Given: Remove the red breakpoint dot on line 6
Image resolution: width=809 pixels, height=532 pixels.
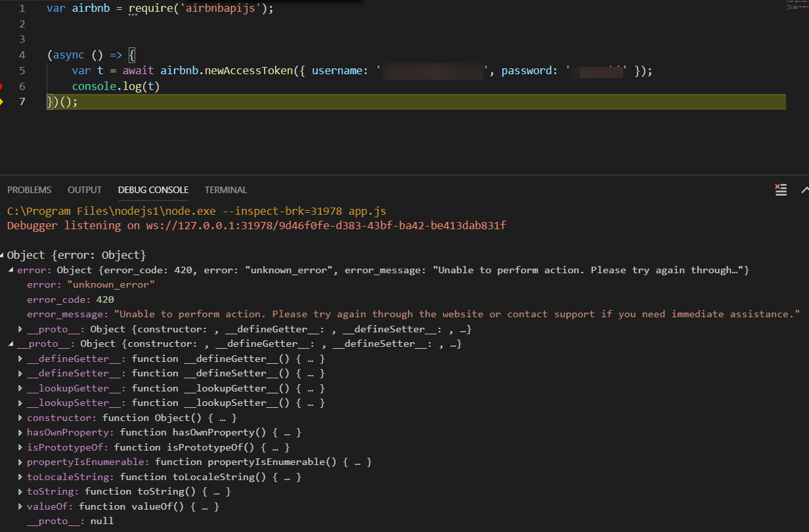Looking at the screenshot, I should (1, 86).
